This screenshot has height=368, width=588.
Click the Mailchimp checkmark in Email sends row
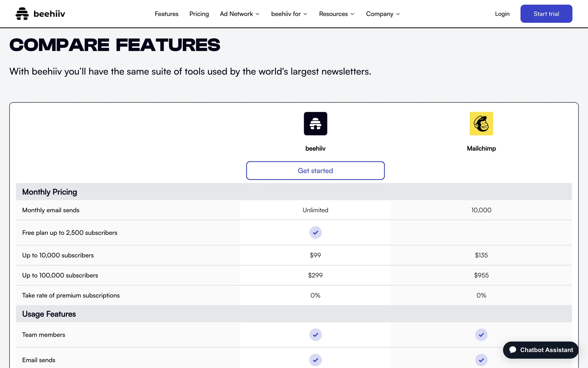[481, 360]
